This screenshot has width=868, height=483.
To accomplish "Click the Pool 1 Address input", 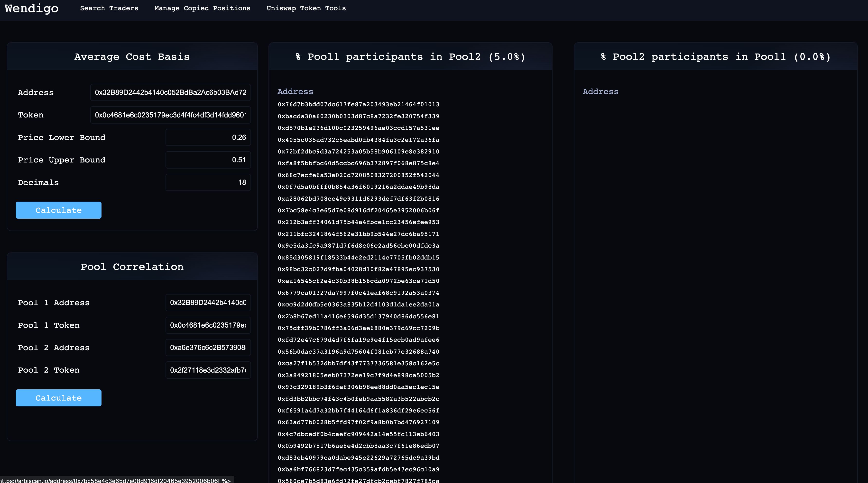I will 208,303.
